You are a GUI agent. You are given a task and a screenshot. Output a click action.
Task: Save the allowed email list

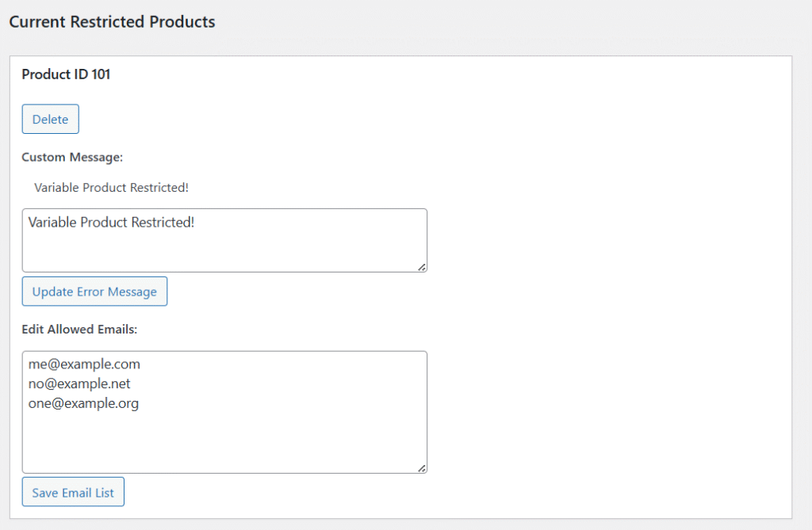pyautogui.click(x=73, y=492)
